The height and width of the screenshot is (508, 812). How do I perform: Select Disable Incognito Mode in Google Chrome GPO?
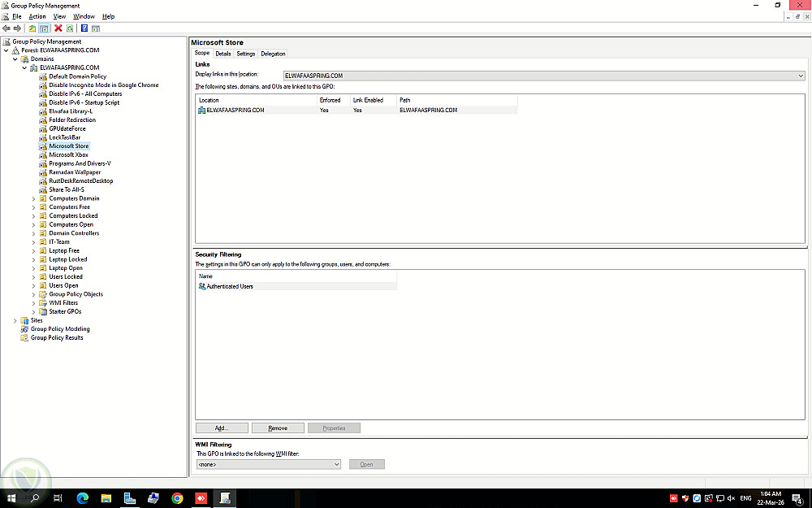104,85
